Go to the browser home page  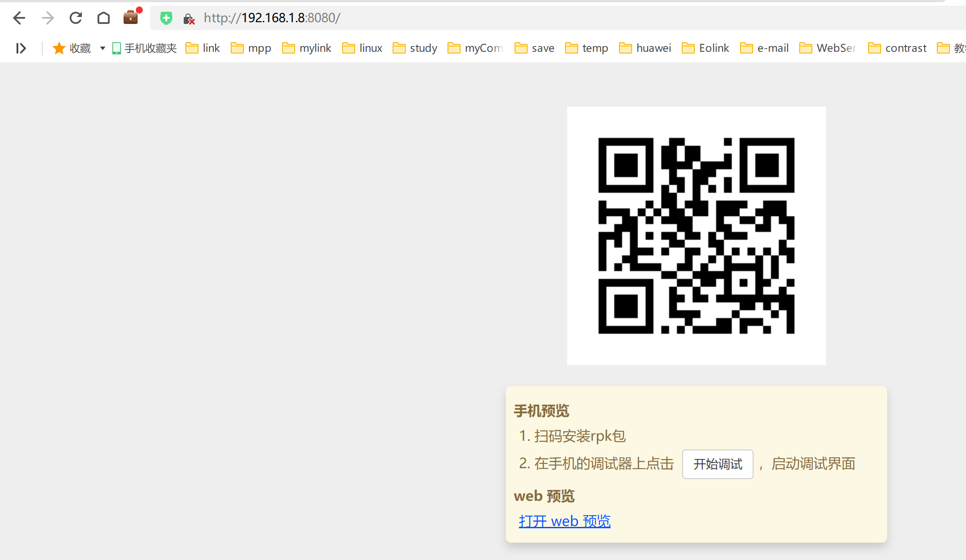point(104,18)
